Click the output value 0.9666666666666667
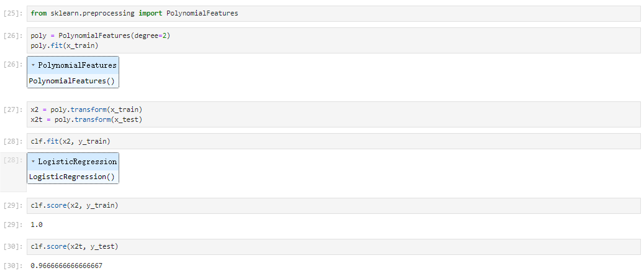 (x=66, y=266)
